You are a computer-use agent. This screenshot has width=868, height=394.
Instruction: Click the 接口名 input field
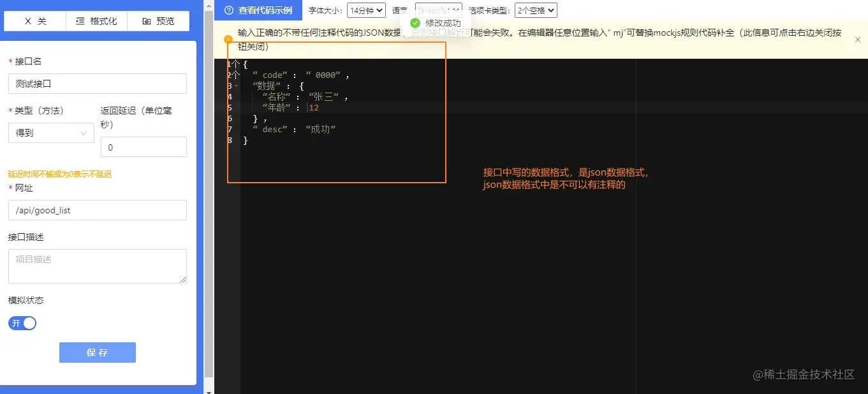coord(98,84)
